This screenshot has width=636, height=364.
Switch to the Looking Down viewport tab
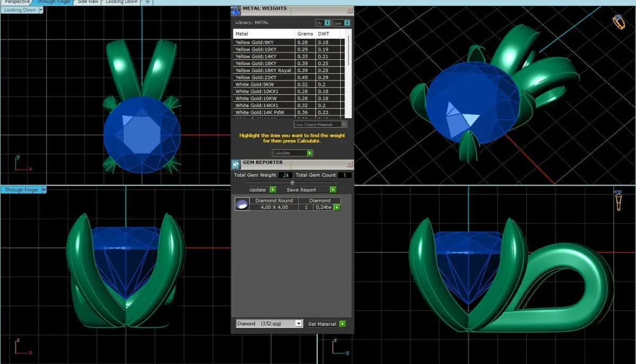(121, 2)
